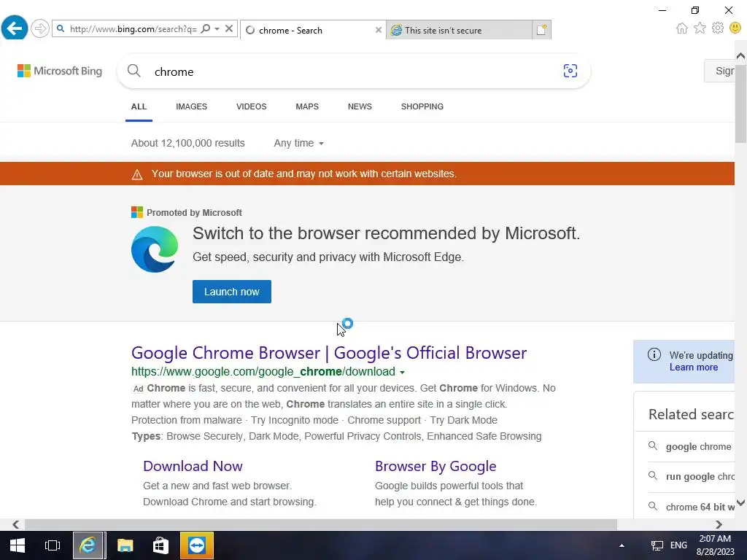Open the MAPS tab
This screenshot has height=560, width=747.
307,106
